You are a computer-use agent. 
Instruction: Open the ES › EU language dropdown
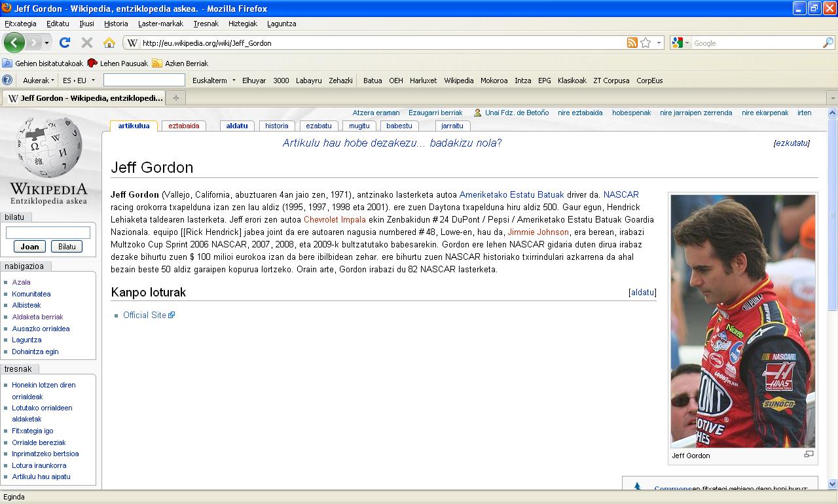click(x=78, y=81)
